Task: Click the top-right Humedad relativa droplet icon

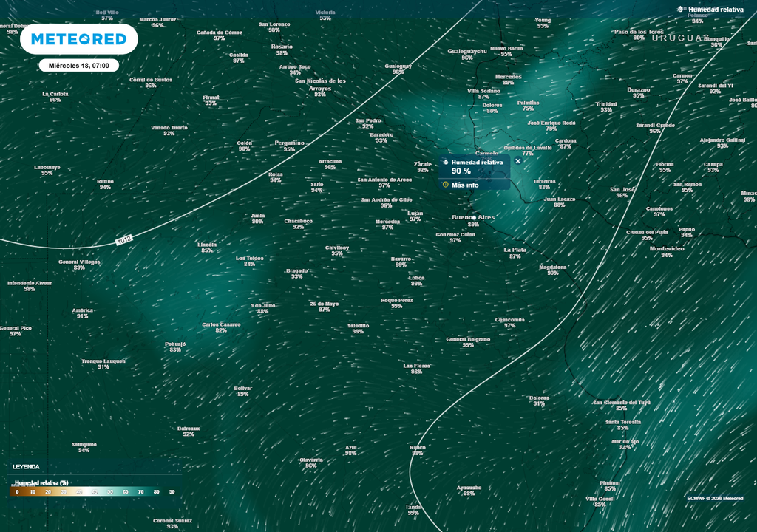Action: coord(681,10)
